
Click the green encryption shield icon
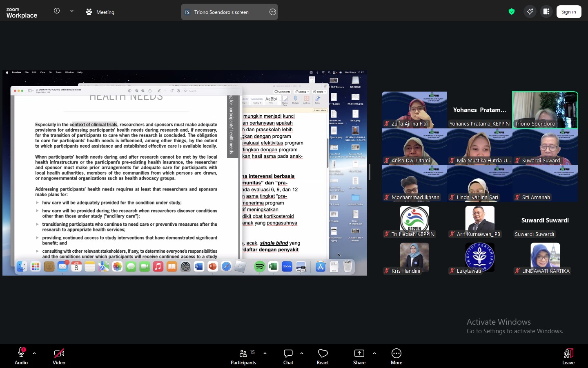[511, 11]
